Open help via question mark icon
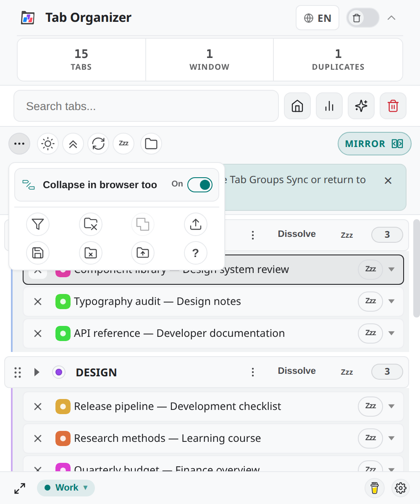 [x=196, y=253]
